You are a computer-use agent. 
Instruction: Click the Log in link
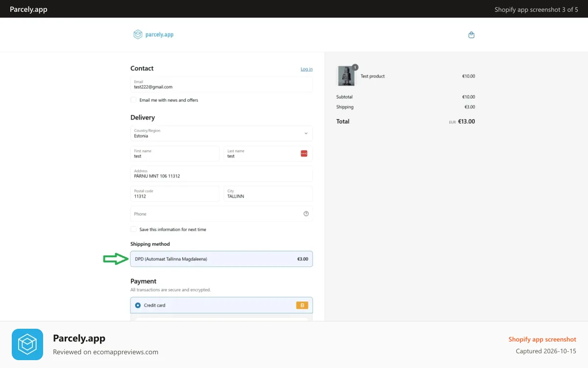tap(307, 69)
